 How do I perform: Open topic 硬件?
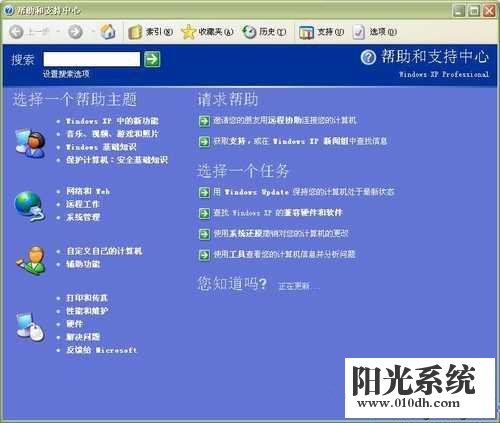[74, 324]
